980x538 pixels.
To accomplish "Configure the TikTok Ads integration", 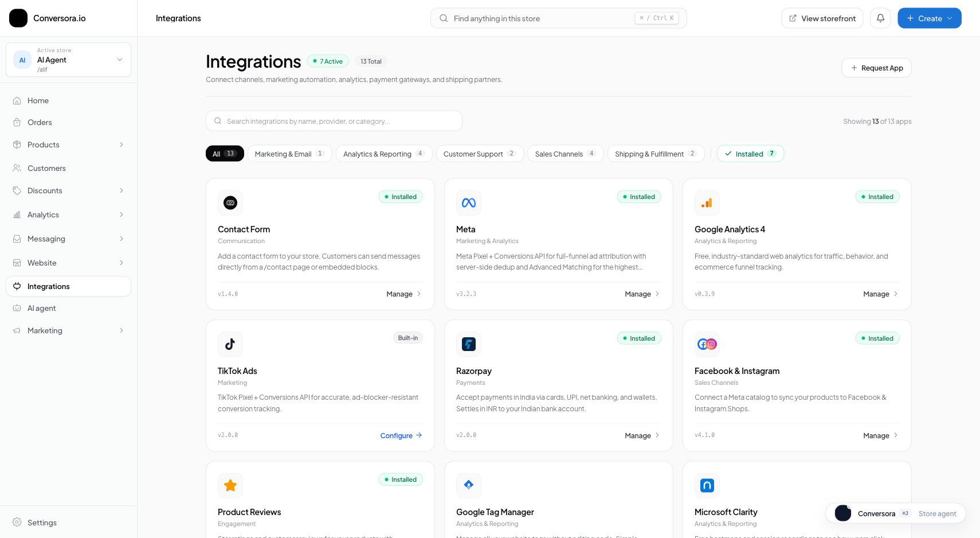I will pyautogui.click(x=401, y=435).
